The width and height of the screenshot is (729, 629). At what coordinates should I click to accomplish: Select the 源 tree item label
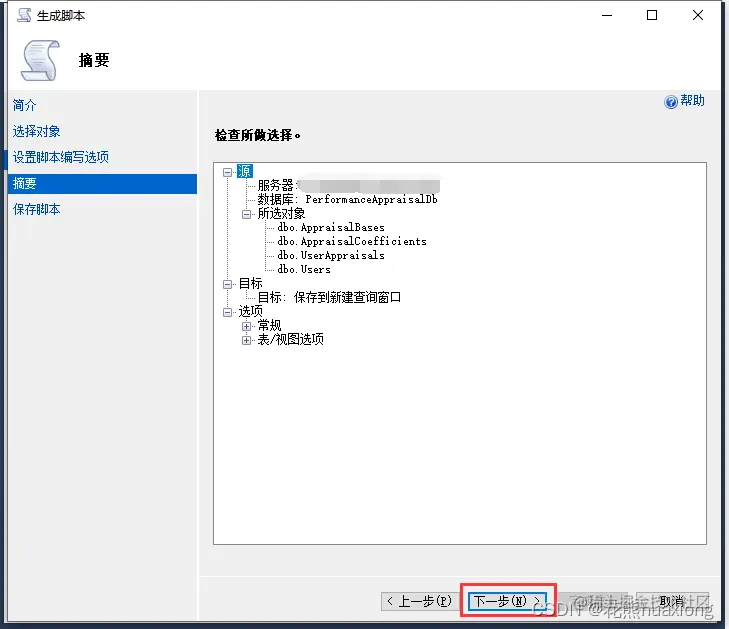pos(245,171)
